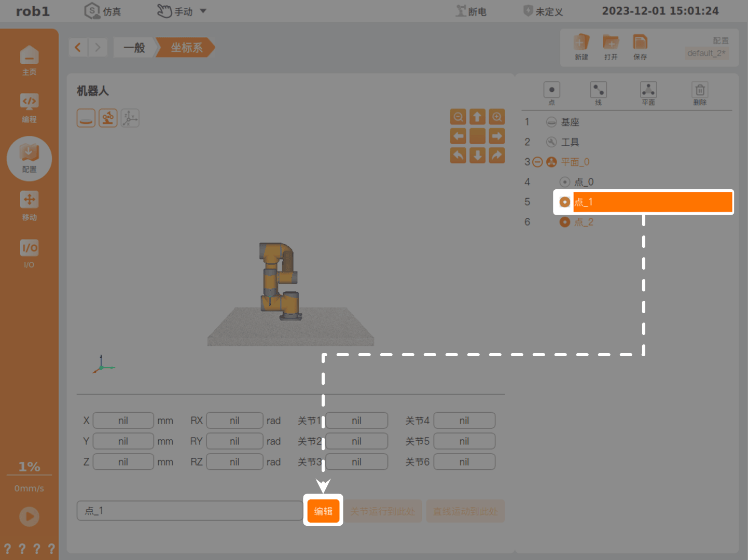
Task: Toggle the robot base display icon
Action: tap(86, 118)
